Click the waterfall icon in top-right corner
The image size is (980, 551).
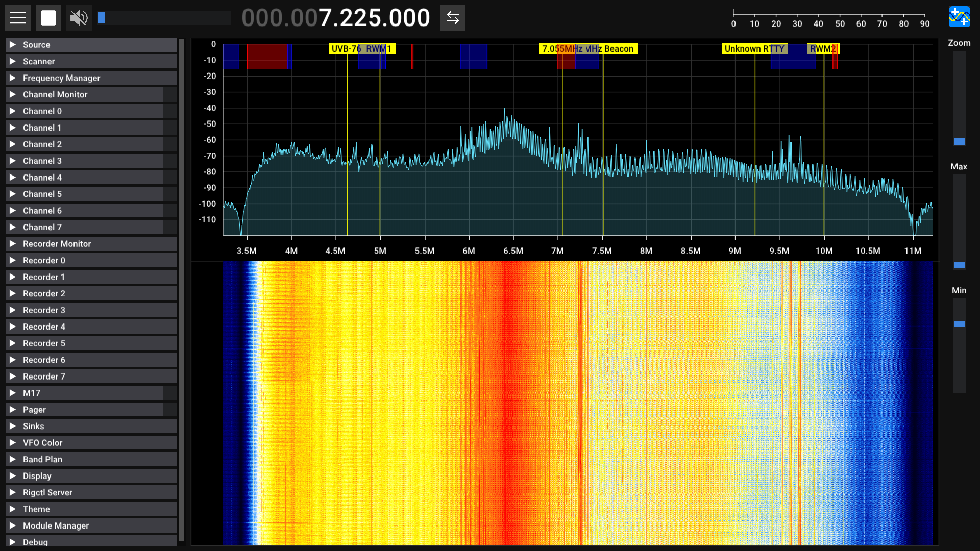click(x=959, y=16)
